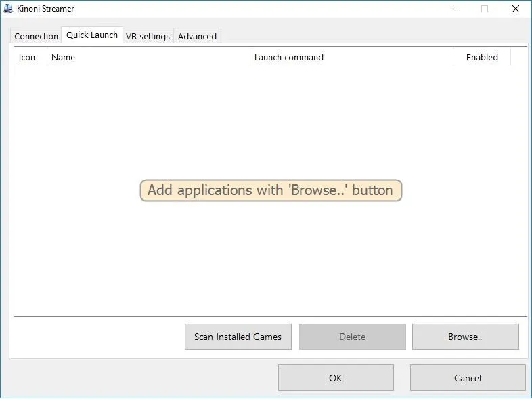The height and width of the screenshot is (399, 532).
Task: Minimize the Kinoni Streamer window
Action: pyautogui.click(x=454, y=9)
